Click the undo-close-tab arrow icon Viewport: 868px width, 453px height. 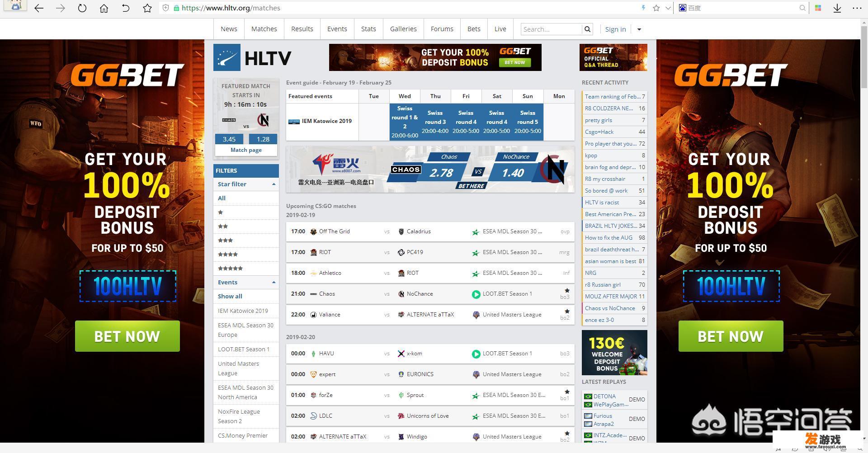[126, 8]
